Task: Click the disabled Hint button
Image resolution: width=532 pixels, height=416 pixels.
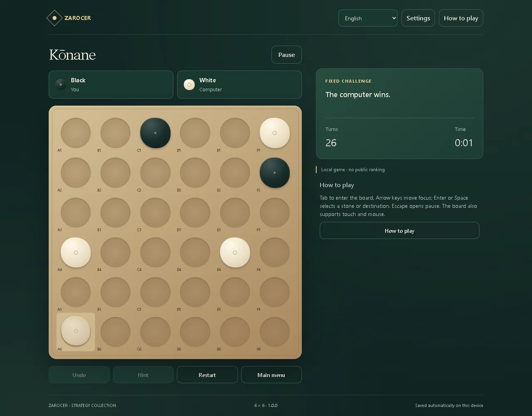Action: [143, 375]
